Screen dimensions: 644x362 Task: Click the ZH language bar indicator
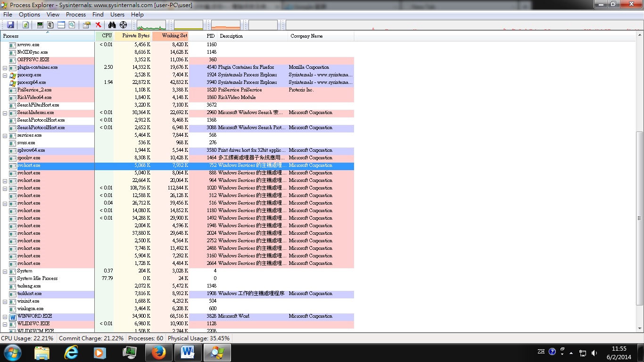541,352
